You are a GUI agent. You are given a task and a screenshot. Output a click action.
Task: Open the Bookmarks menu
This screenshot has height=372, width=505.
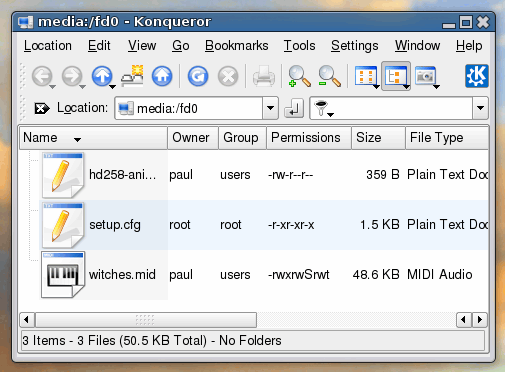tap(236, 46)
